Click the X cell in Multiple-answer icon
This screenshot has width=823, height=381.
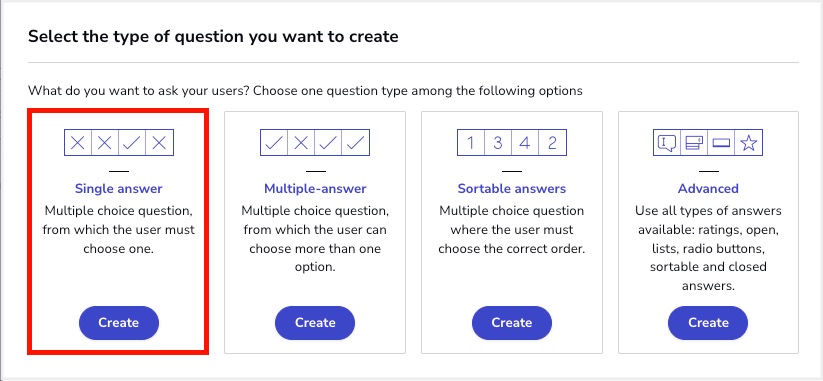point(301,143)
